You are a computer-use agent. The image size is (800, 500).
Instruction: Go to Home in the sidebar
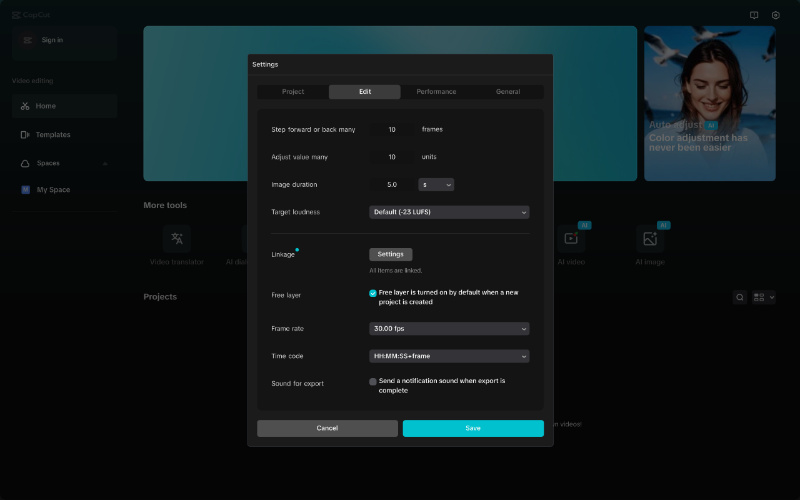pyautogui.click(x=64, y=106)
